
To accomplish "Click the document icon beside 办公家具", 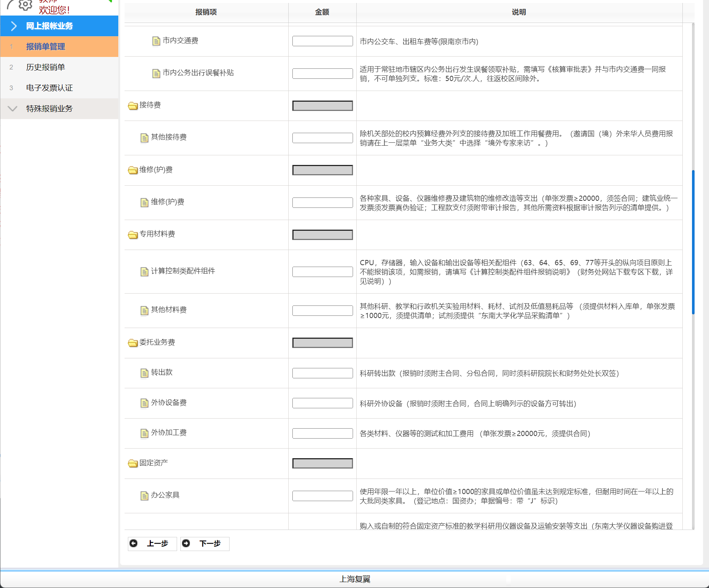I will click(x=145, y=496).
